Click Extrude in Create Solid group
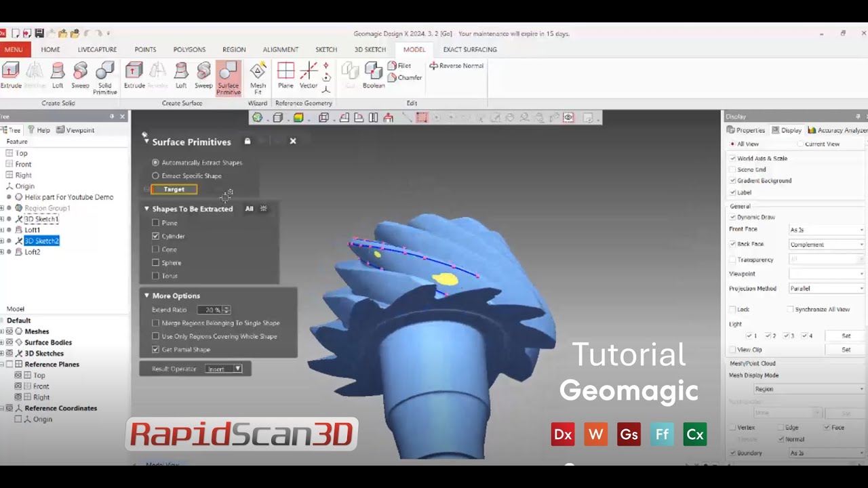 [x=11, y=75]
